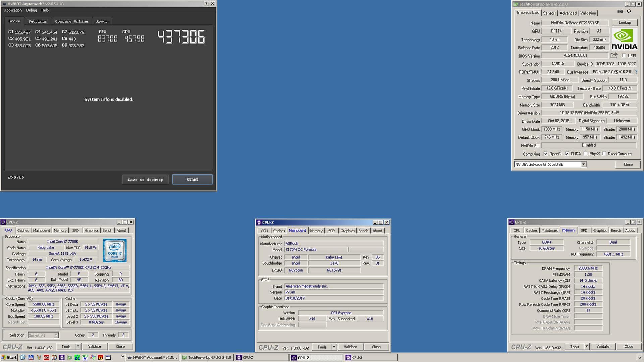The height and width of the screenshot is (362, 644).
Task: Click the NVIDIA logo in GPU-Z
Action: [624, 39]
